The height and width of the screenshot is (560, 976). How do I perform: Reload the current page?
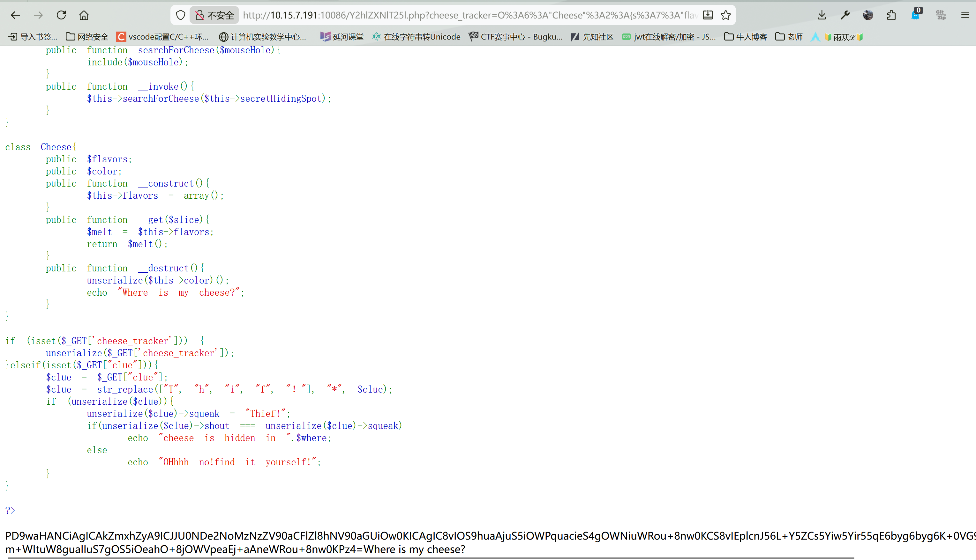click(61, 15)
